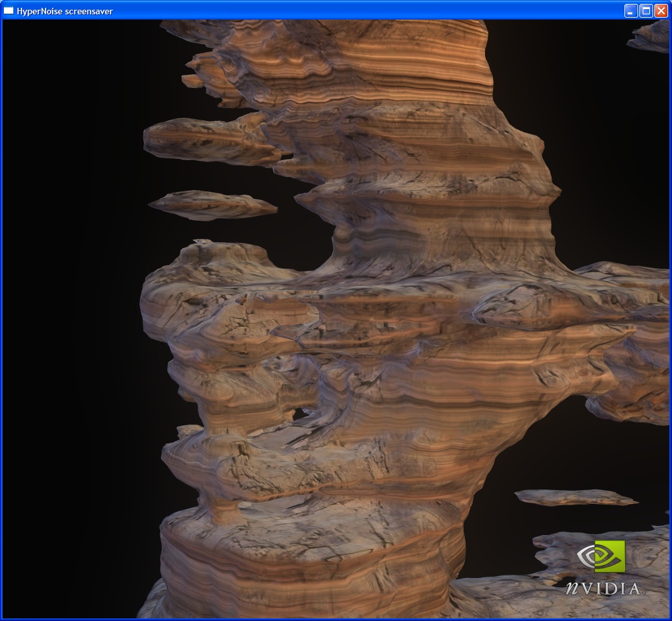Viewport: 672px width, 621px height.
Task: Close the HyperNoise screensaver window
Action: tap(661, 10)
